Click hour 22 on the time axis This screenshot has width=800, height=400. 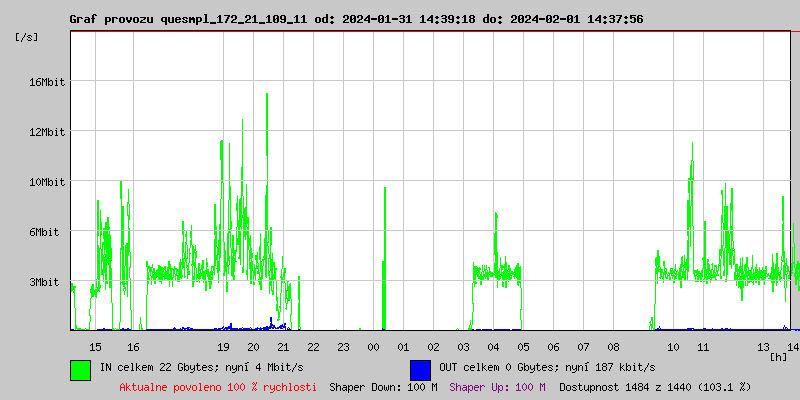[x=313, y=347]
